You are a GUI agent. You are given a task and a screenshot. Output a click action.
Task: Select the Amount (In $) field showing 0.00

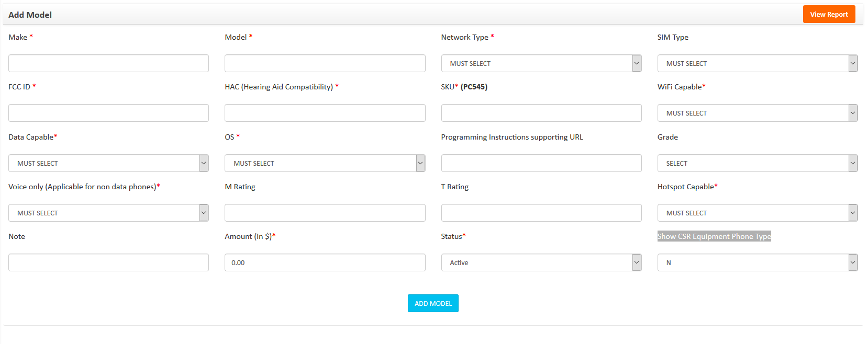pyautogui.click(x=325, y=262)
